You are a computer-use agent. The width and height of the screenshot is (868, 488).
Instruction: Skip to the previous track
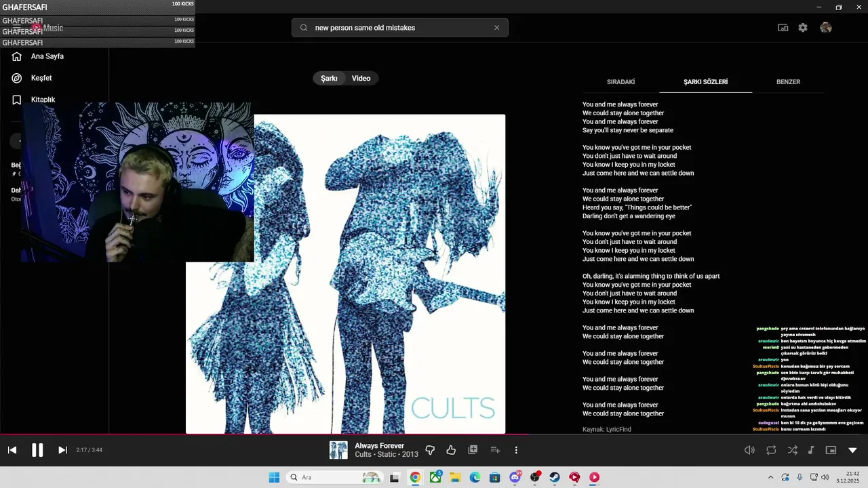12,450
